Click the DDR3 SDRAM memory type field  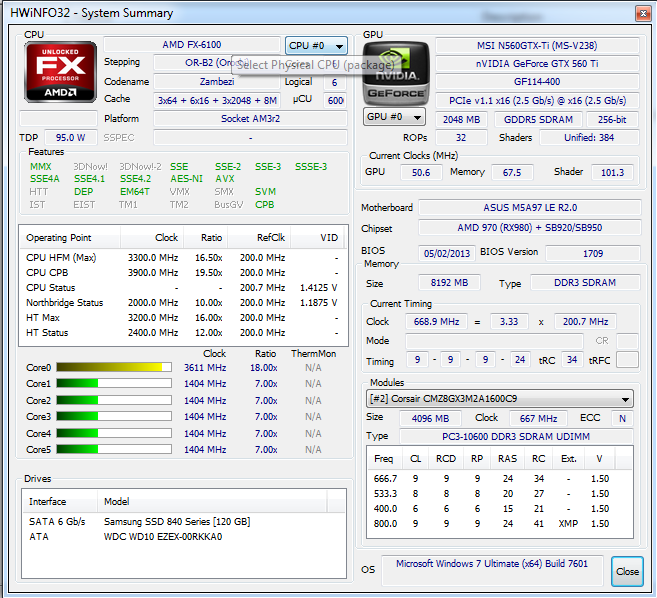[585, 282]
